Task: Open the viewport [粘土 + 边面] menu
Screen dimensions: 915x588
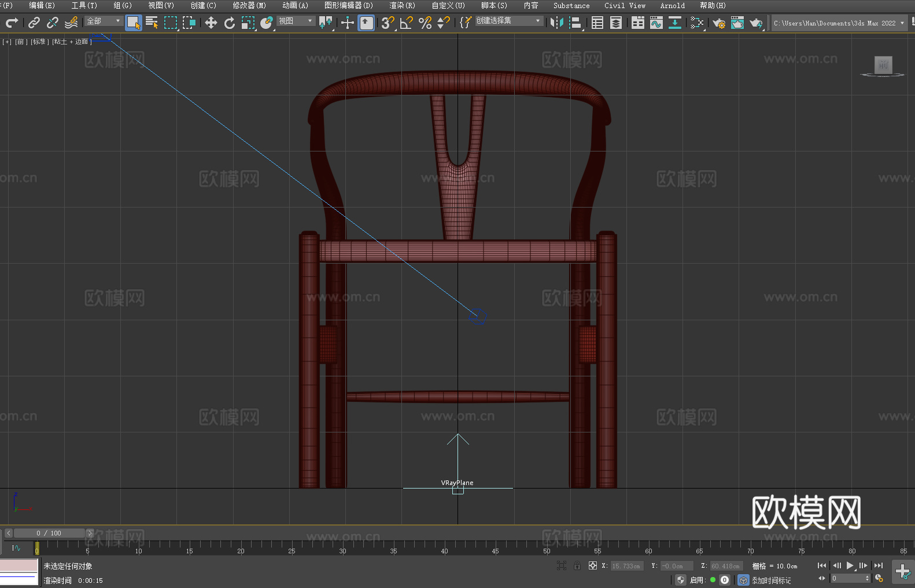Action: (72, 42)
